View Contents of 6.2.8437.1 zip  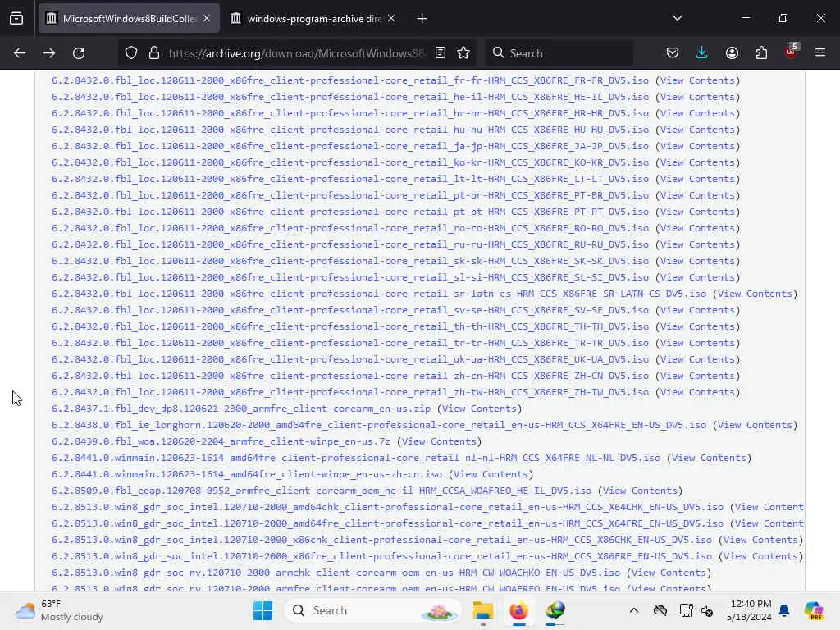point(479,409)
